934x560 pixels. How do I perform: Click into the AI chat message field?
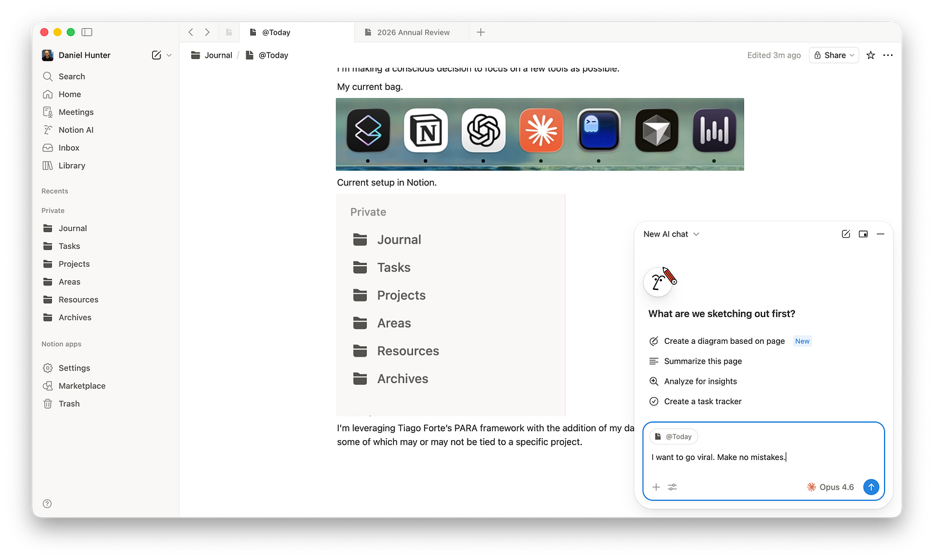point(763,457)
